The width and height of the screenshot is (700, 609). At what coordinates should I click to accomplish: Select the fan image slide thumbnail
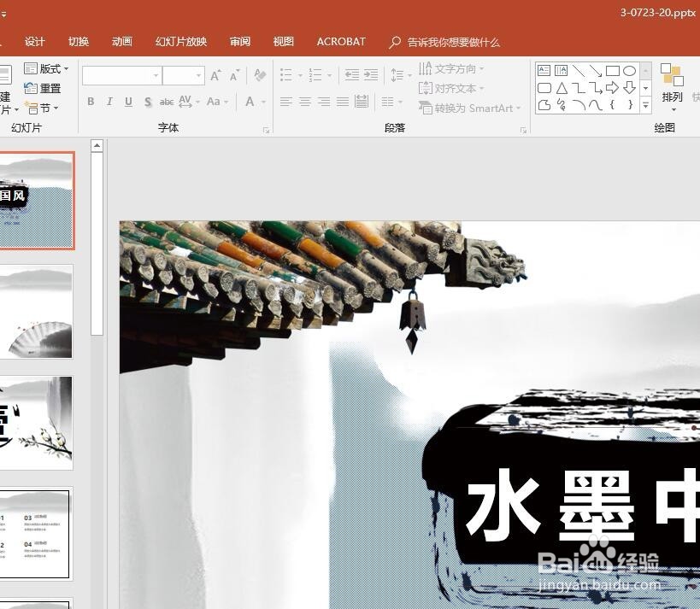point(36,312)
